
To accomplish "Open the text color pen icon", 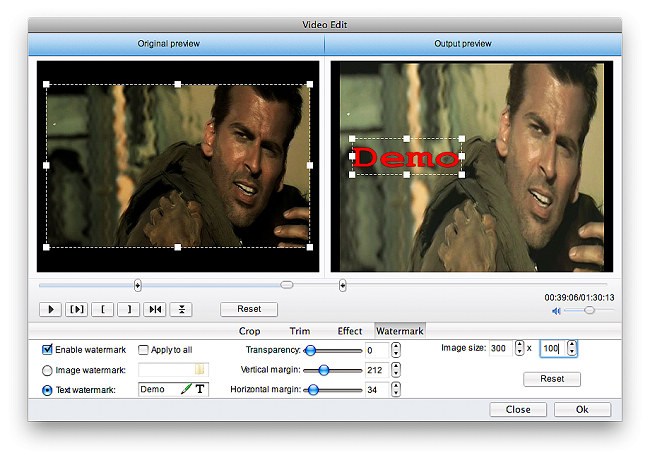I will [x=186, y=389].
